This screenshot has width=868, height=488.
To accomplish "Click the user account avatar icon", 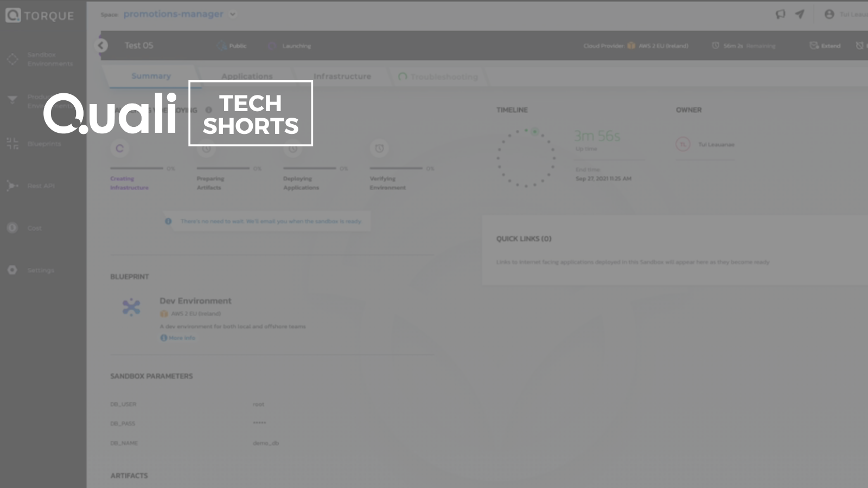I will click(829, 15).
